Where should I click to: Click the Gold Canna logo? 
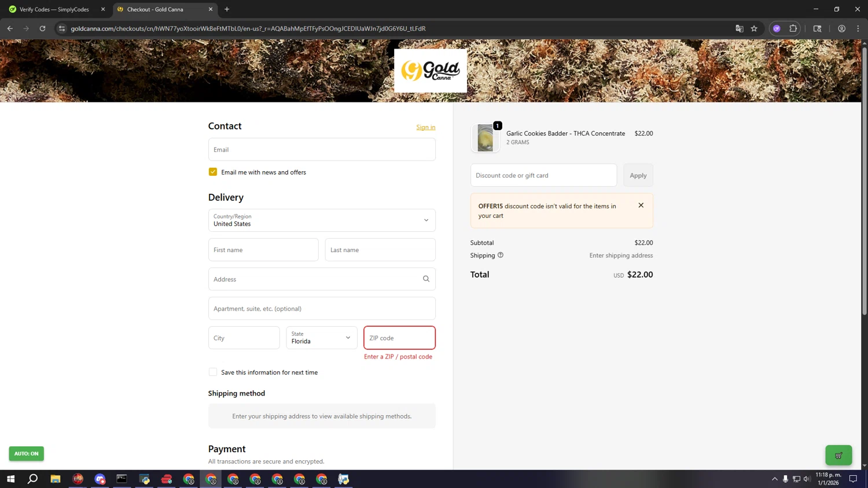431,71
